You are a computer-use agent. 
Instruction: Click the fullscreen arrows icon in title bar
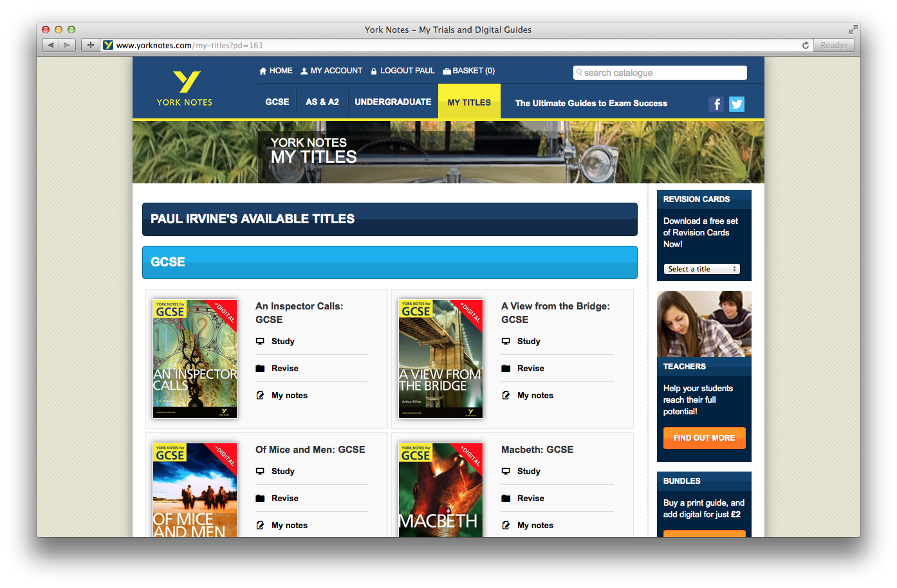point(853,30)
